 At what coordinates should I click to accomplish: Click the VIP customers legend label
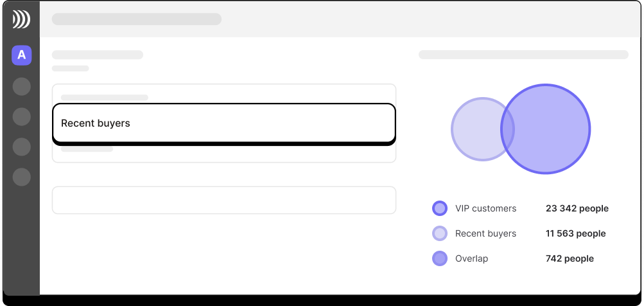click(x=485, y=208)
